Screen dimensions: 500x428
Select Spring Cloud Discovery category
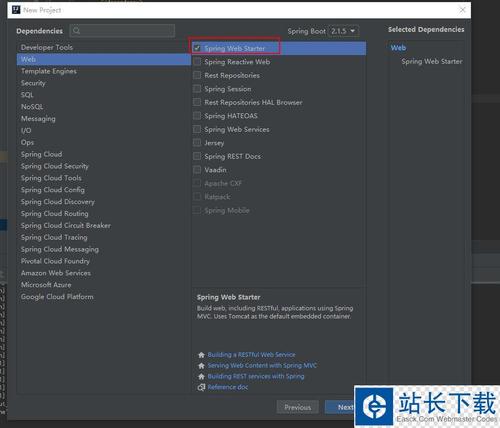(x=104, y=202)
